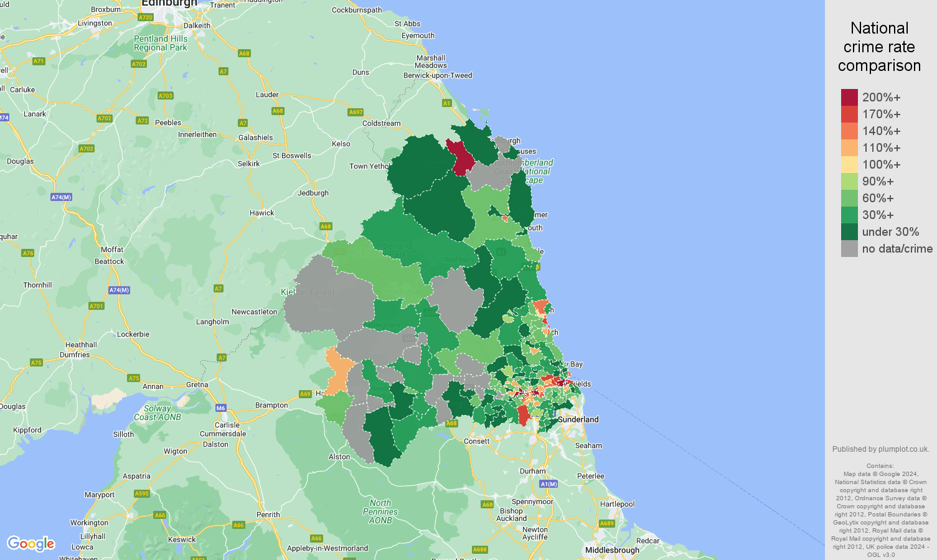Click the Keswick town label
Viewport: 937px width, 560px height.
pos(182,539)
